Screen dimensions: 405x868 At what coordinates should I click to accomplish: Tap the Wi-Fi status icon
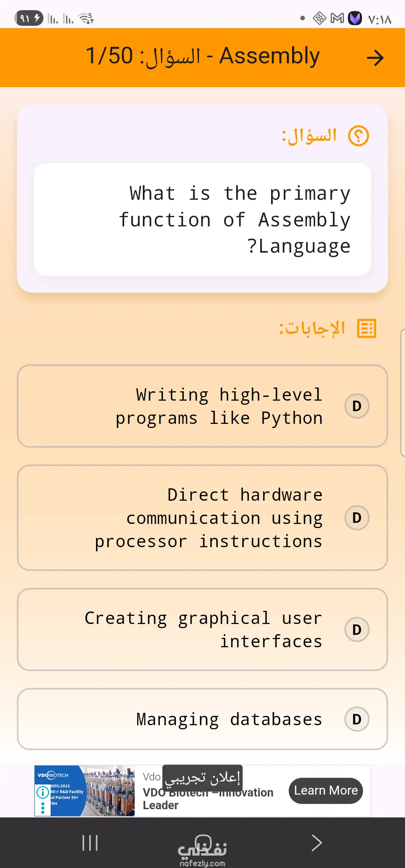click(x=86, y=18)
